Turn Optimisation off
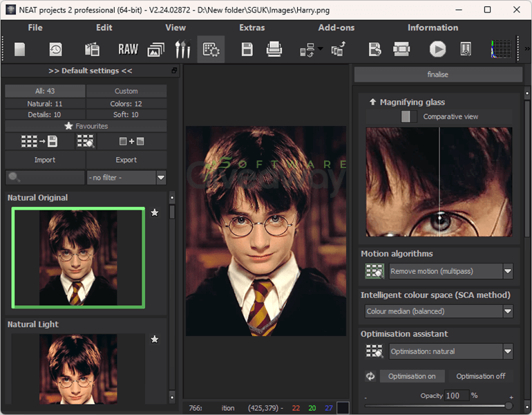Screen dimensions: 532x415 pos(480,376)
